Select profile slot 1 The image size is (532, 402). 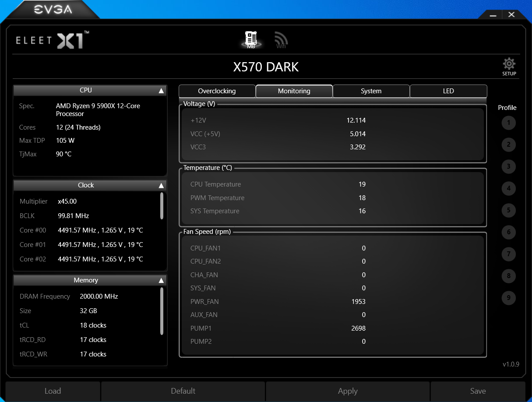[508, 123]
